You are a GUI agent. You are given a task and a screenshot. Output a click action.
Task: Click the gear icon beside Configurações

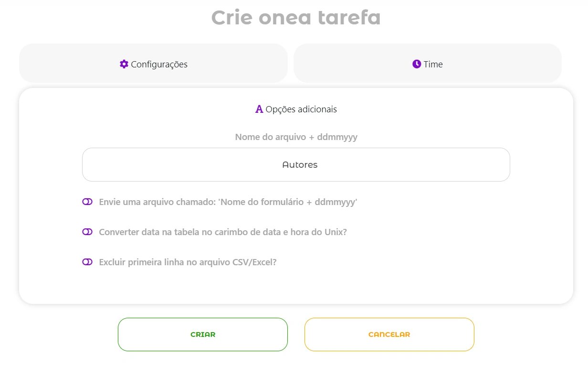124,64
